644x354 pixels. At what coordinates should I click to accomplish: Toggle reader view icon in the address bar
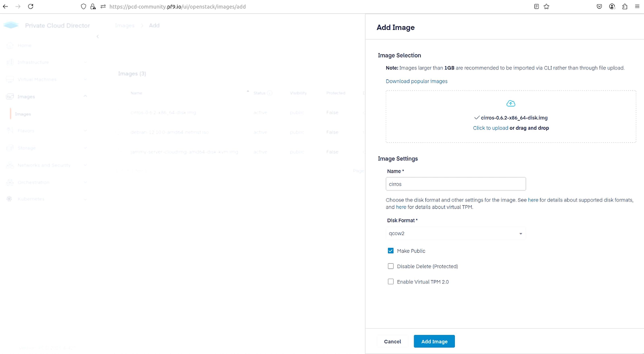pos(536,6)
